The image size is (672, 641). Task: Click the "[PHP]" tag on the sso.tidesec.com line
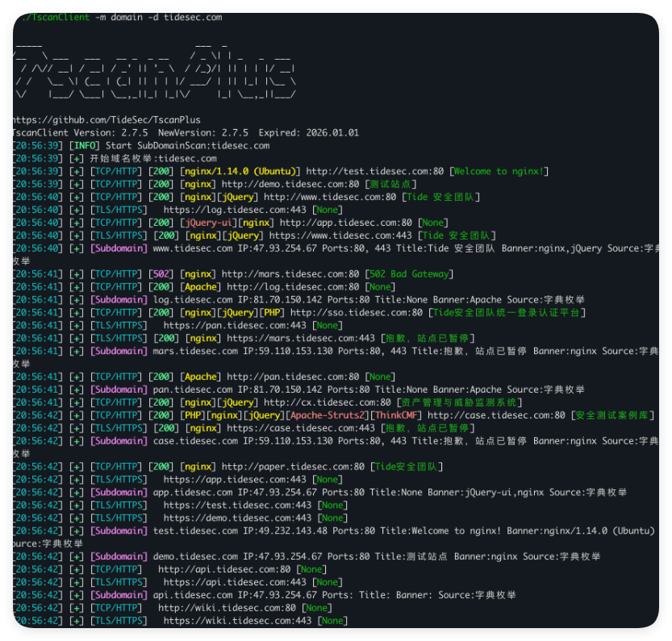272,313
